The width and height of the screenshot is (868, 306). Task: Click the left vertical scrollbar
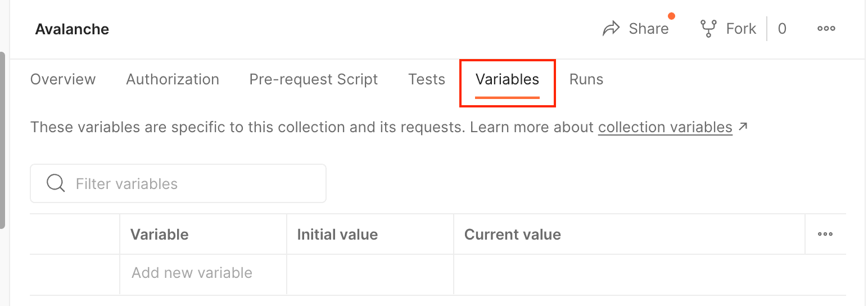(x=3, y=141)
